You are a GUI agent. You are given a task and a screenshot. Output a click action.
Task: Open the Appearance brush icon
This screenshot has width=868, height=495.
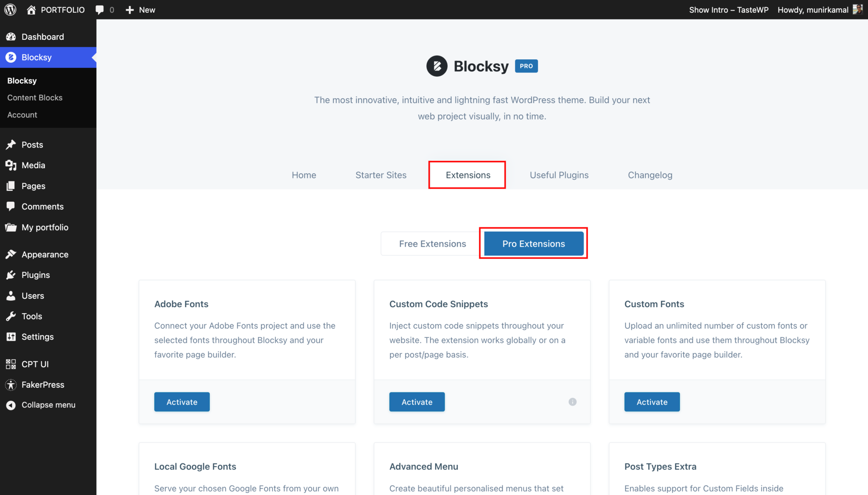[11, 254]
